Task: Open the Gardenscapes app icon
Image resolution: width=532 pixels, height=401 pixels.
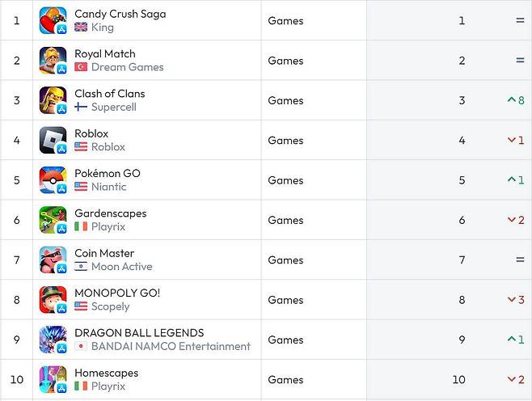Action: pyautogui.click(x=53, y=220)
